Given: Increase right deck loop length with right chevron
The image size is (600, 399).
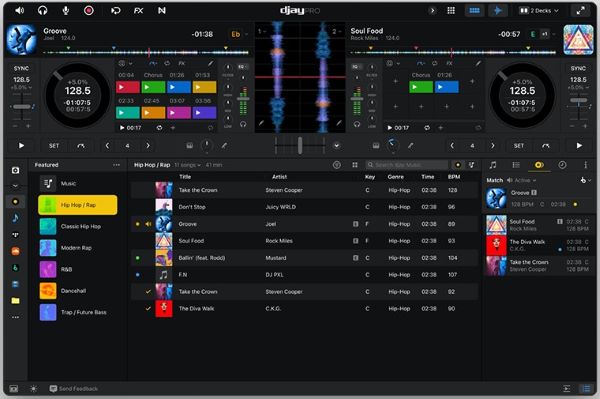Looking at the screenshot, I should pyautogui.click(x=492, y=146).
